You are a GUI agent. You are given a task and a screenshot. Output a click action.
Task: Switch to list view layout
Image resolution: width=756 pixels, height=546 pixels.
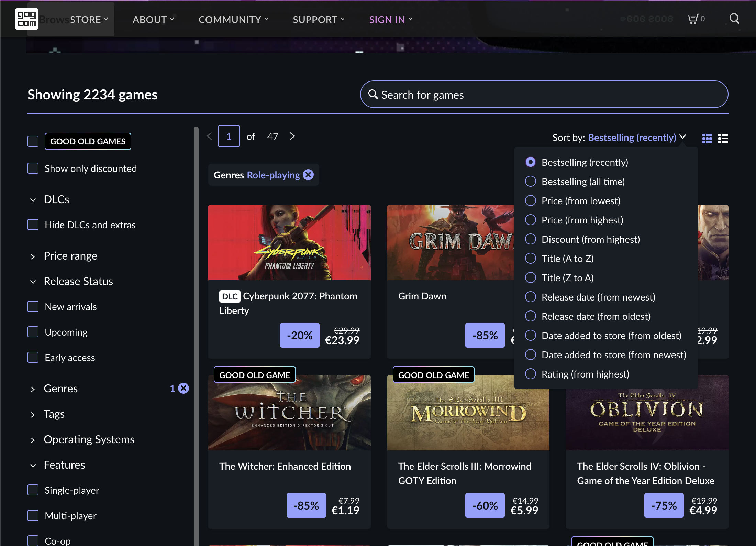[723, 139]
